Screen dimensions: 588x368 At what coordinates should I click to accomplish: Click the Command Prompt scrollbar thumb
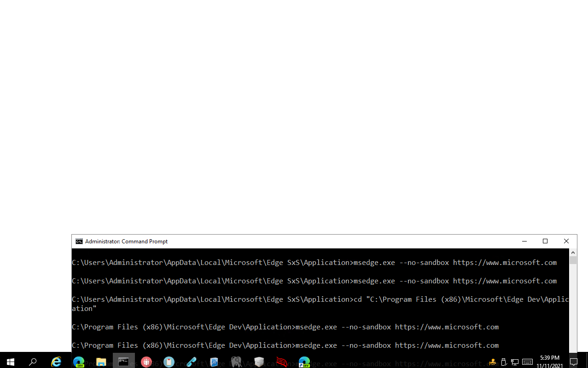573,260
